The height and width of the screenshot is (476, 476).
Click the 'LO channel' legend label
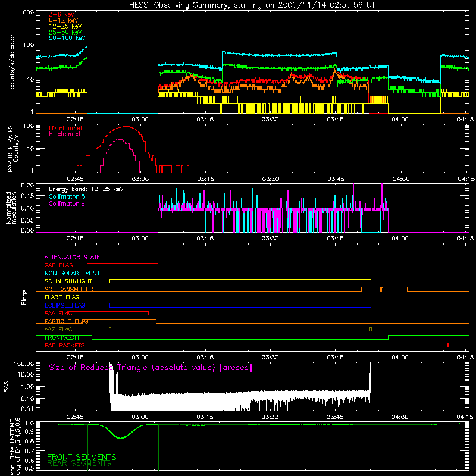click(65, 128)
